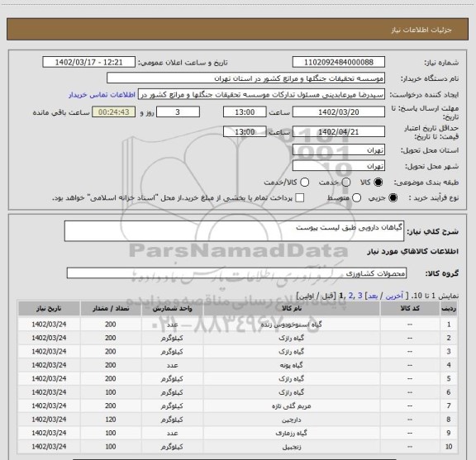Click the deadline time field on the 1402/03/20 row

245,112
